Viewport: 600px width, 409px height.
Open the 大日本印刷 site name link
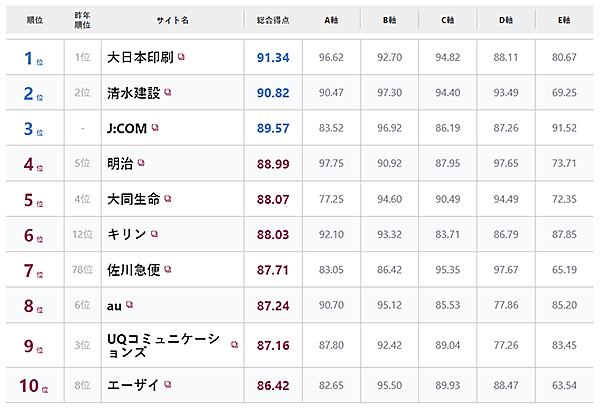coord(139,58)
